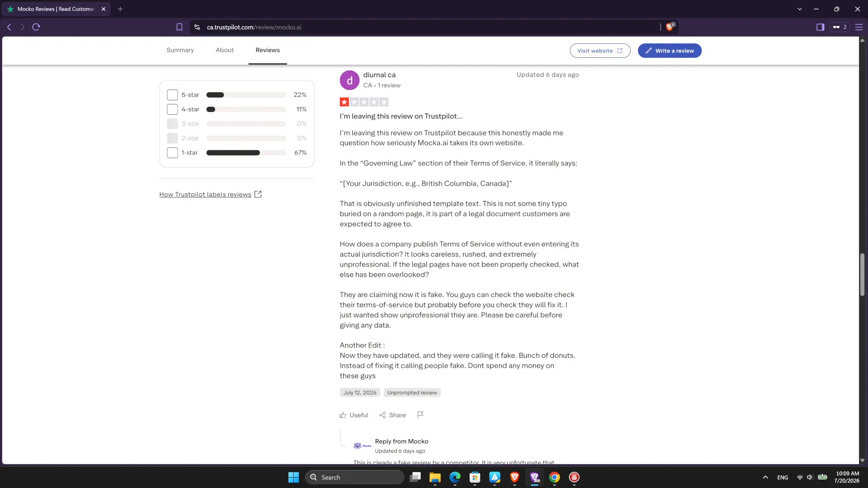Click the Write a review button

pyautogui.click(x=670, y=51)
